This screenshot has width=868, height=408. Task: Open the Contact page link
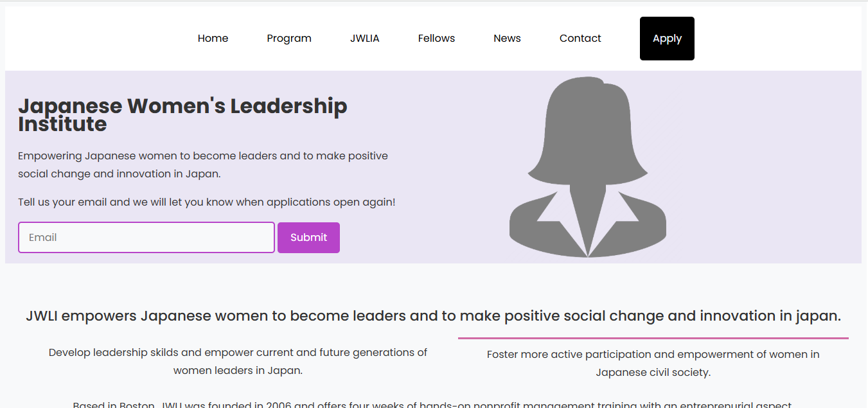[x=580, y=39]
